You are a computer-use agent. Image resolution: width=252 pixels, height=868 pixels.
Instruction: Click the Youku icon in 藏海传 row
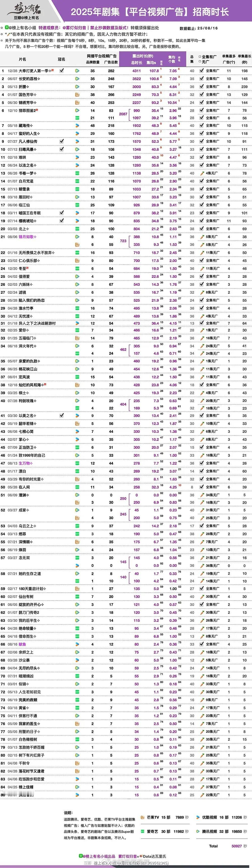pyautogui.click(x=77, y=125)
